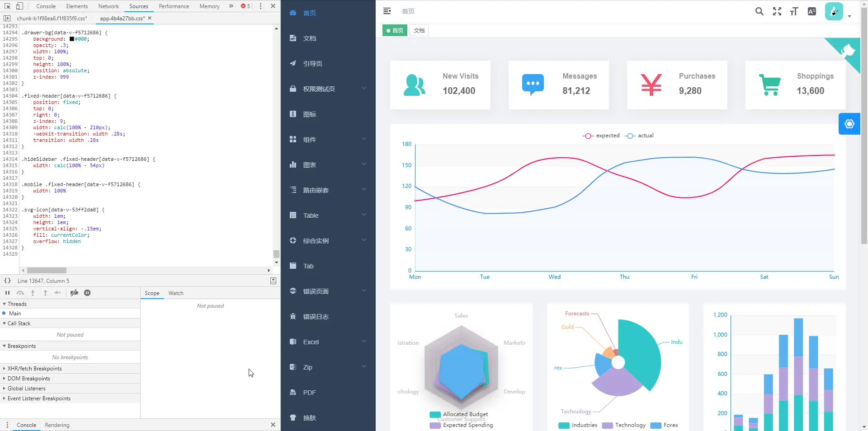Select the 文档 tag view tab

[419, 30]
